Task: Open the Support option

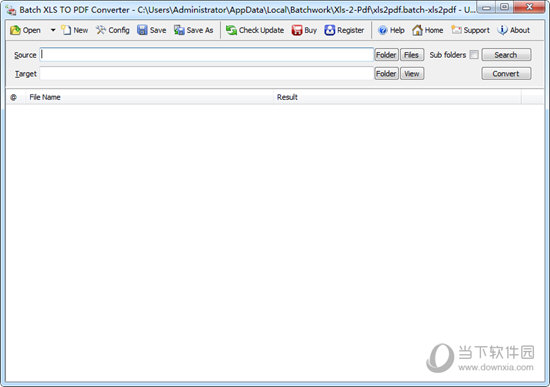Action: [x=470, y=30]
